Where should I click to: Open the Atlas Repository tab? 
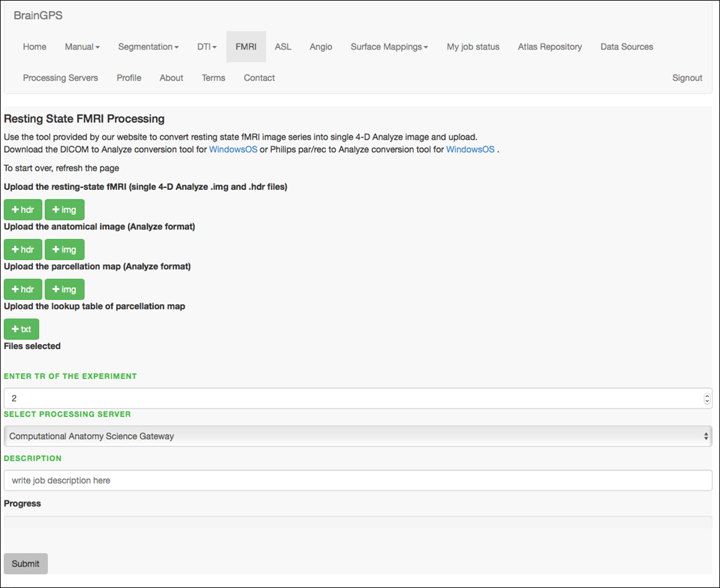point(550,47)
